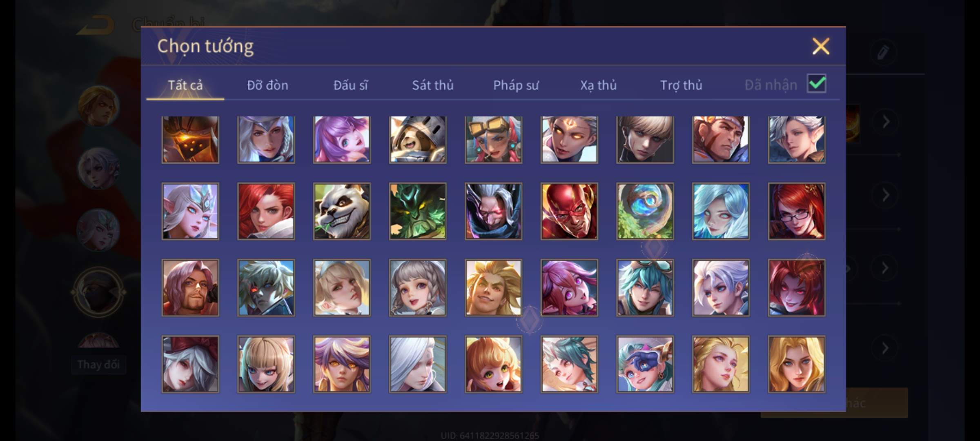This screenshot has height=441, width=980.
Task: Pick the girl with blue eye patch
Action: pyautogui.click(x=645, y=364)
